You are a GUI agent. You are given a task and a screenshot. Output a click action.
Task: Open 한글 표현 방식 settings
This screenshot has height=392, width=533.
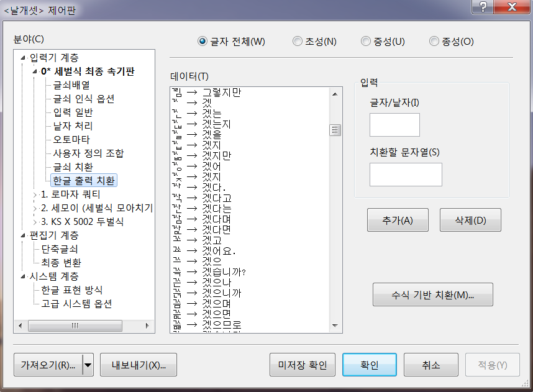(x=71, y=290)
